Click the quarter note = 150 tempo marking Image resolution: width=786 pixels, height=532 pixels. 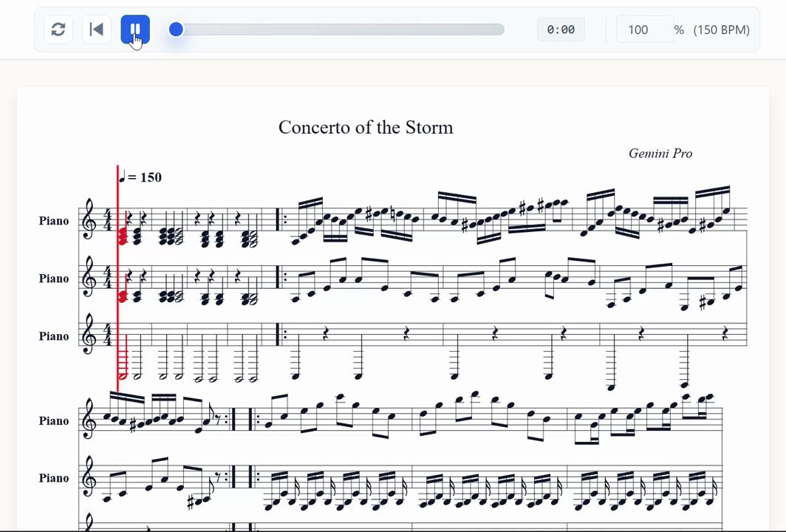(140, 177)
